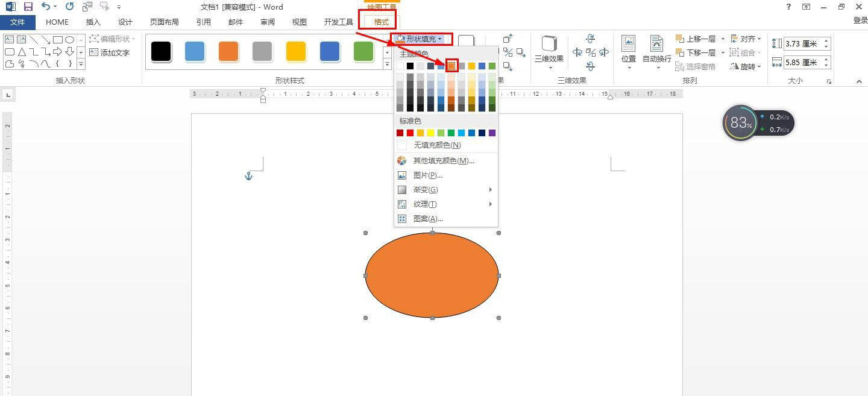The image size is (868, 396).
Task: Switch to the Review (审阅) tab
Action: pyautogui.click(x=268, y=22)
